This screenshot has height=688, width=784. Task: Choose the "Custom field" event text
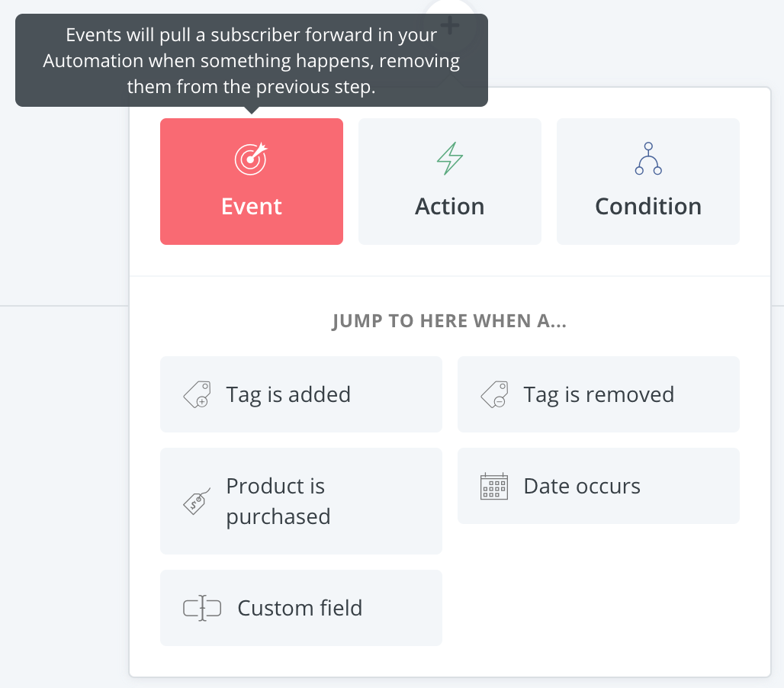tap(300, 608)
